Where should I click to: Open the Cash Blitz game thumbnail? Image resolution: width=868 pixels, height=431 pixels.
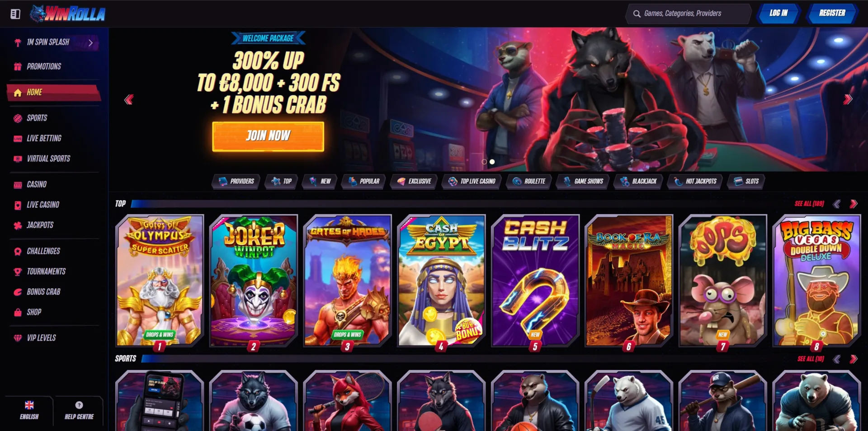coord(535,281)
